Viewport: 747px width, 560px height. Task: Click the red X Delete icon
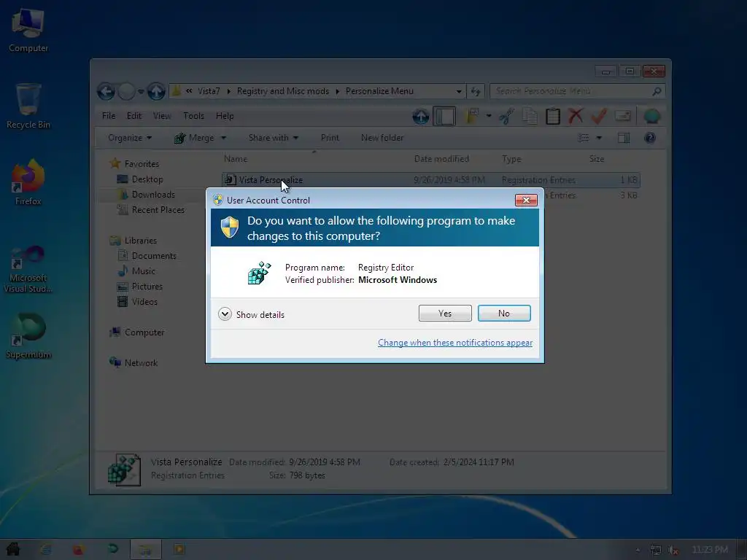pos(576,116)
